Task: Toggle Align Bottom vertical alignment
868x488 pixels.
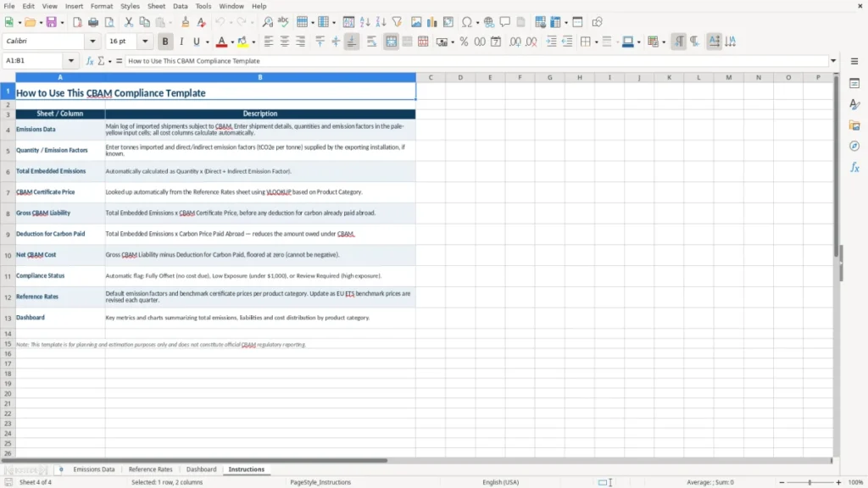Action: (x=352, y=42)
